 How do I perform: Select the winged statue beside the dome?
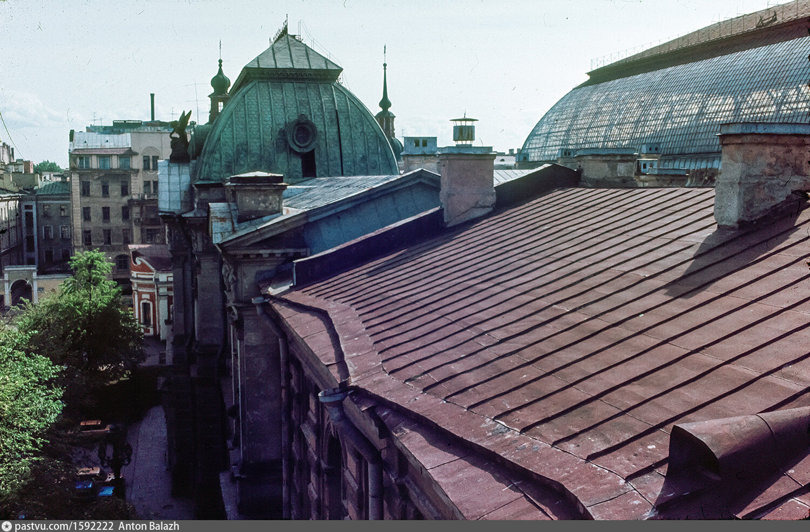[x=180, y=136]
